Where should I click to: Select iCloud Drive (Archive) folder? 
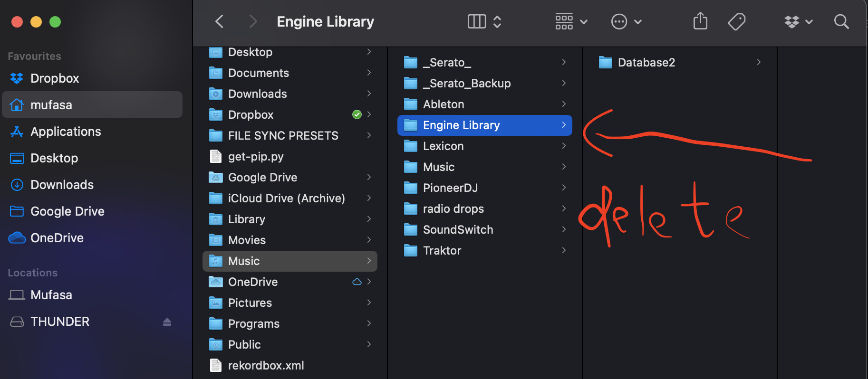290,199
